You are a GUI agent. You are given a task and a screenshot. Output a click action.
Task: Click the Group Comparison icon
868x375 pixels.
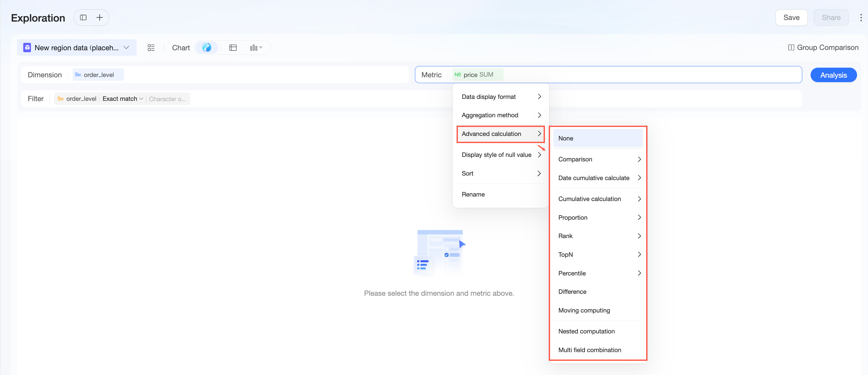[791, 47]
